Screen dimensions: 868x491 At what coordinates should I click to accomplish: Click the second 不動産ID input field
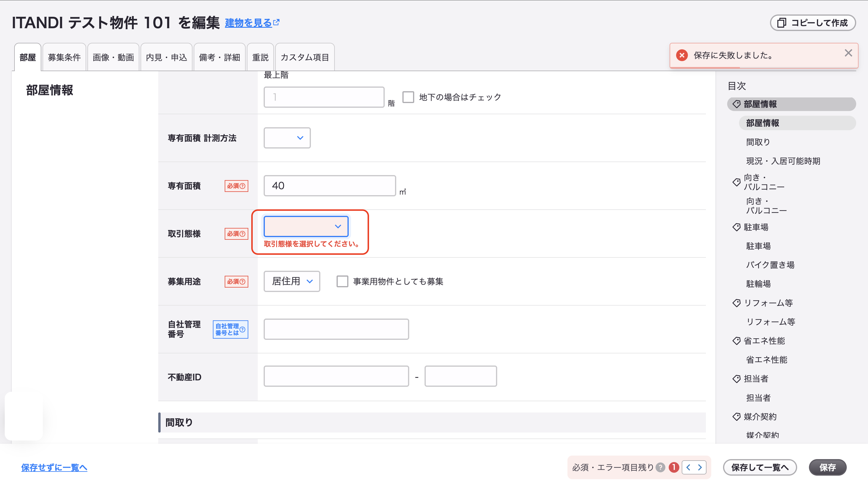[x=461, y=376]
